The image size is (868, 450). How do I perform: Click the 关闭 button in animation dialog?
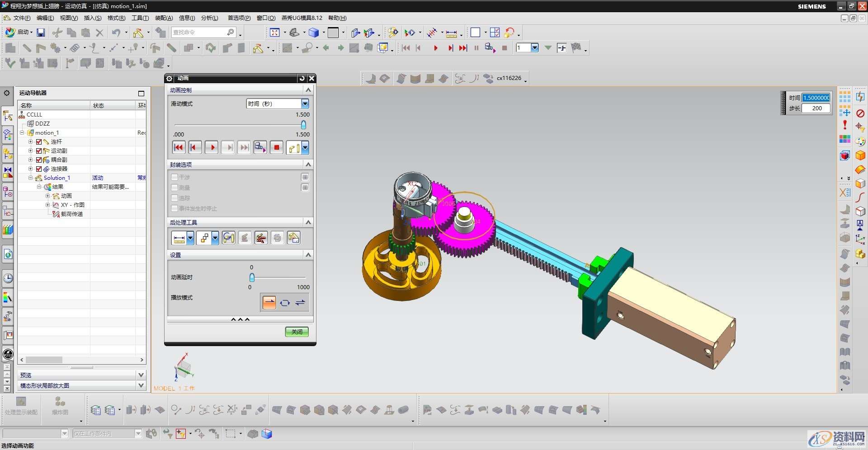tap(297, 332)
